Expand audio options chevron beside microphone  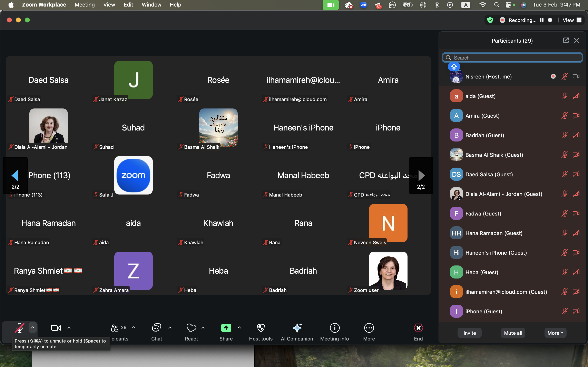[x=32, y=327]
